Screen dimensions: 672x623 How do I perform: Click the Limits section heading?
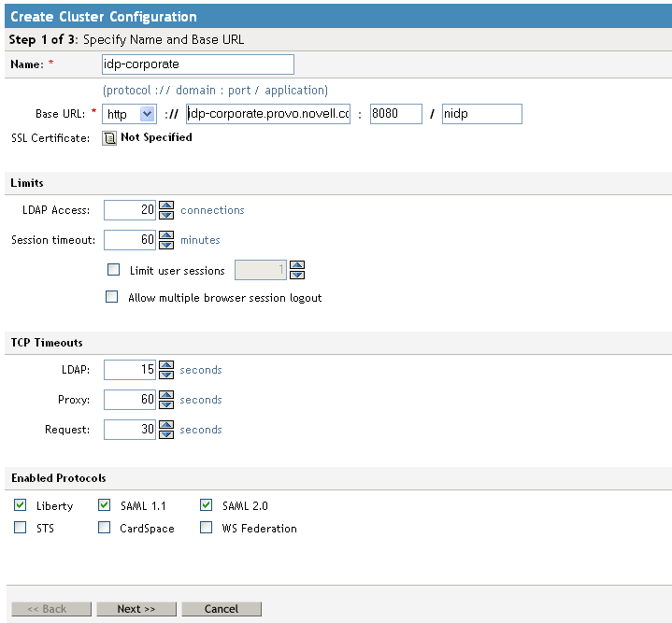[x=27, y=183]
